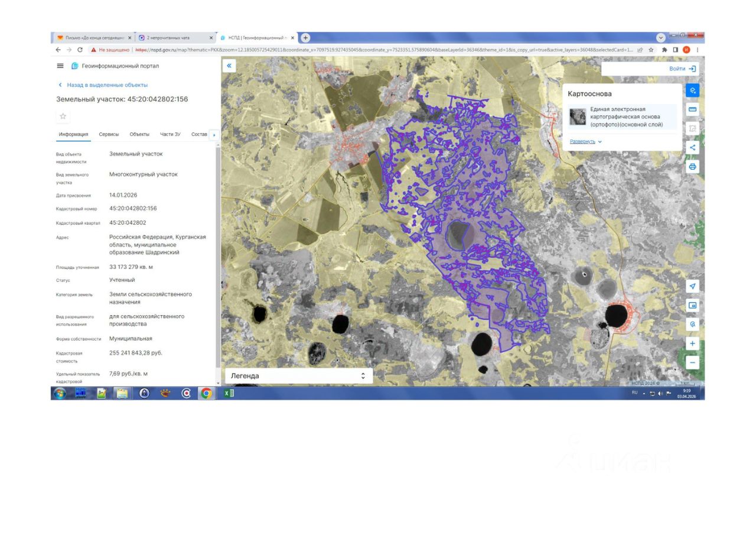Click the 7,69 руб./кв. м value

point(129,374)
